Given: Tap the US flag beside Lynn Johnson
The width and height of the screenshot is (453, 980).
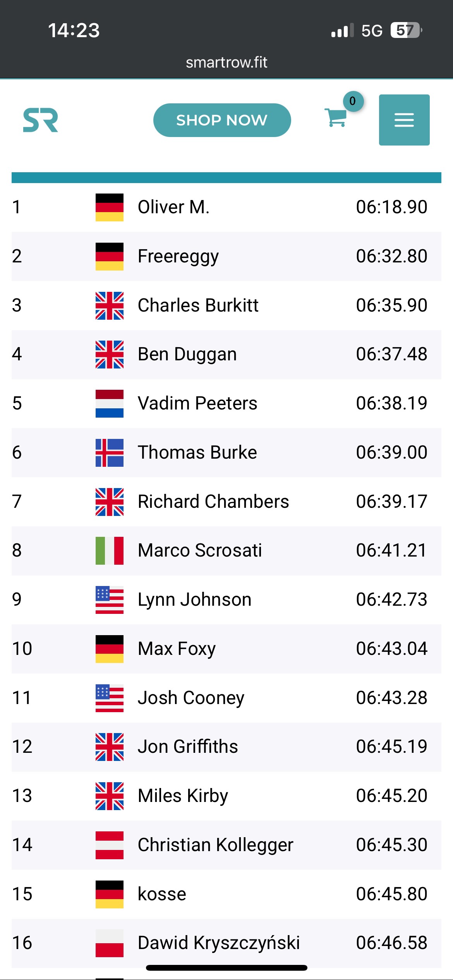Looking at the screenshot, I should pos(110,600).
